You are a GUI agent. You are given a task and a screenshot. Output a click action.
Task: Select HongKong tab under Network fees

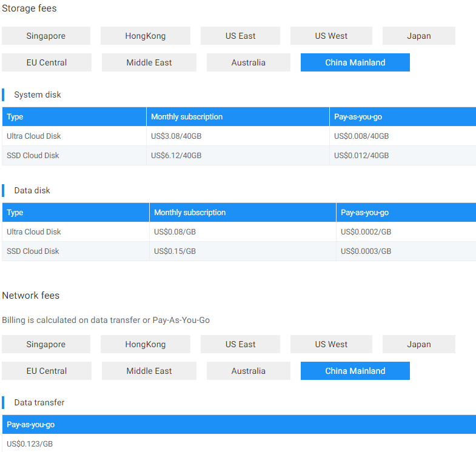146,344
